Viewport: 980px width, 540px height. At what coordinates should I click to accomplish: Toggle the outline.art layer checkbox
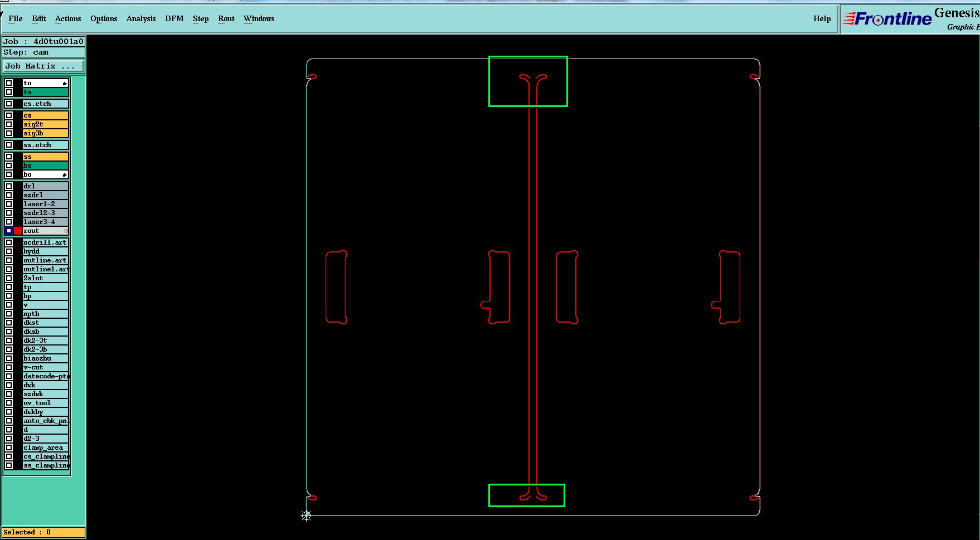[x=9, y=260]
